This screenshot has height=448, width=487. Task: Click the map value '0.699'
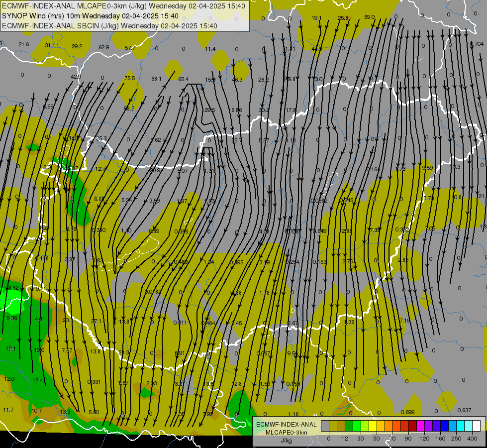(x=407, y=412)
